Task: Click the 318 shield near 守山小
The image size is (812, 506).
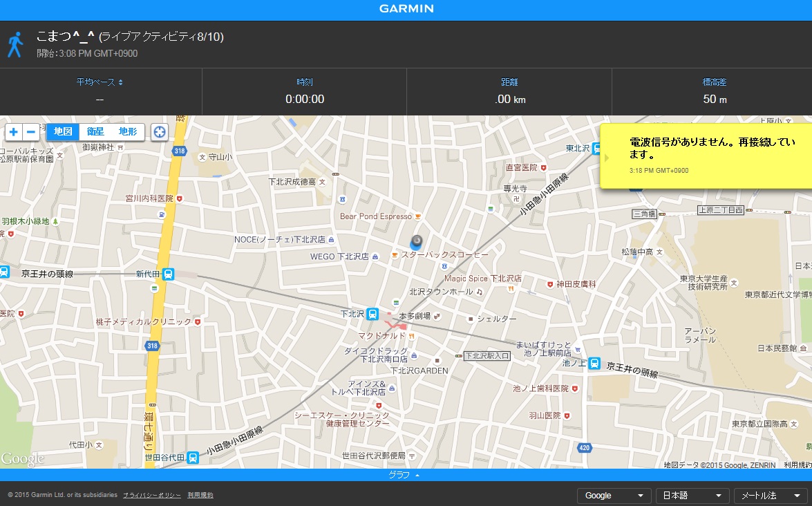Action: pyautogui.click(x=179, y=151)
